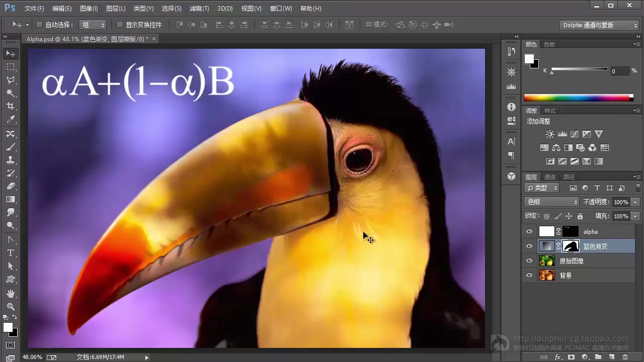Toggle lock position
644x362 pixels.
coord(569,216)
